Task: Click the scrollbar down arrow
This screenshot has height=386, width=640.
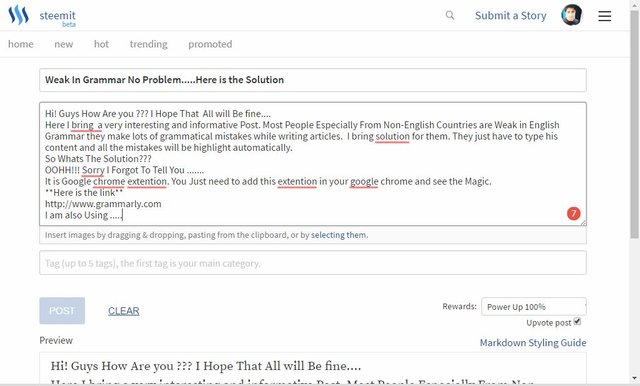Action: [634, 378]
